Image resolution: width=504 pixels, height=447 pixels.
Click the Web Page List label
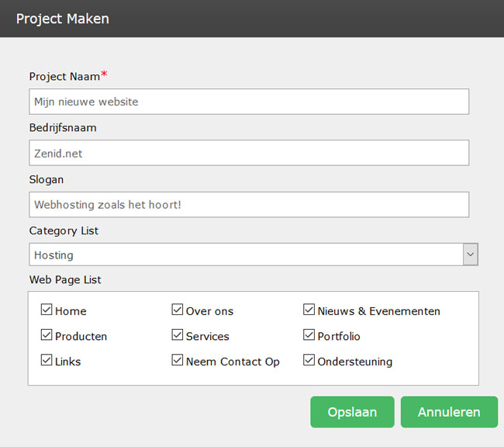[x=65, y=279]
